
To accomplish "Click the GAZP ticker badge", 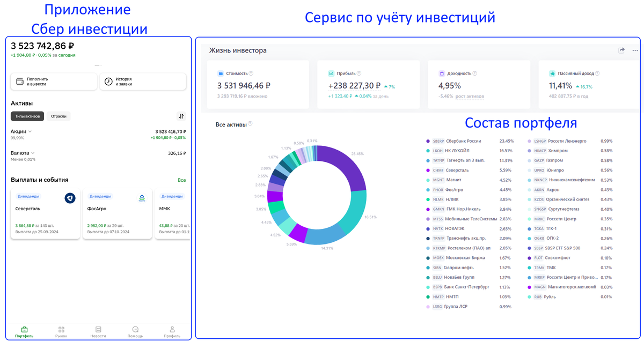I will (x=539, y=160).
